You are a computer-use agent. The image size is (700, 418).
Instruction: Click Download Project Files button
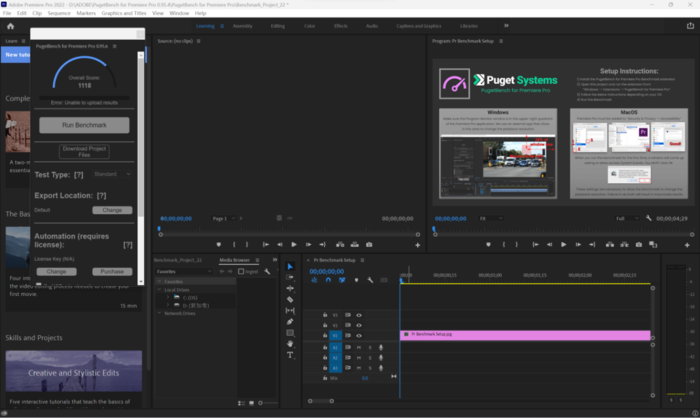(x=84, y=151)
